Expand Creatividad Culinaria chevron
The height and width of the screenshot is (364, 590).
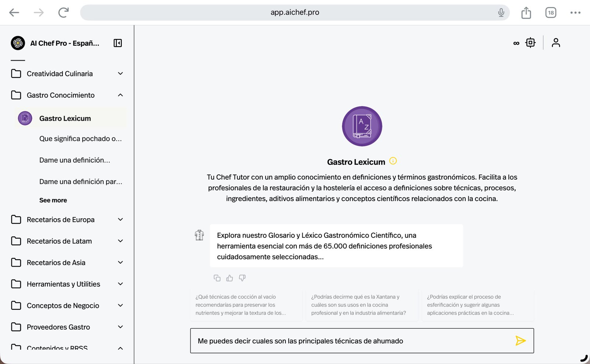click(x=120, y=73)
